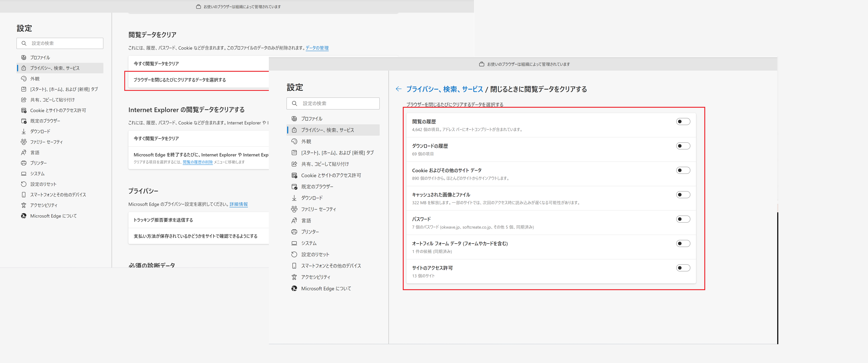The height and width of the screenshot is (363, 868).
Task: Click the reset settings icon in the front window sidebar
Action: point(294,254)
